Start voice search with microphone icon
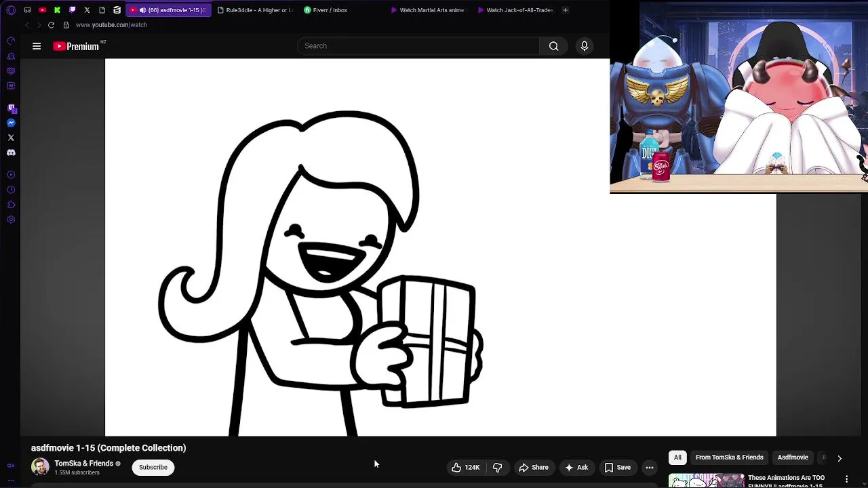Viewport: 868px width, 488px height. pyautogui.click(x=585, y=46)
